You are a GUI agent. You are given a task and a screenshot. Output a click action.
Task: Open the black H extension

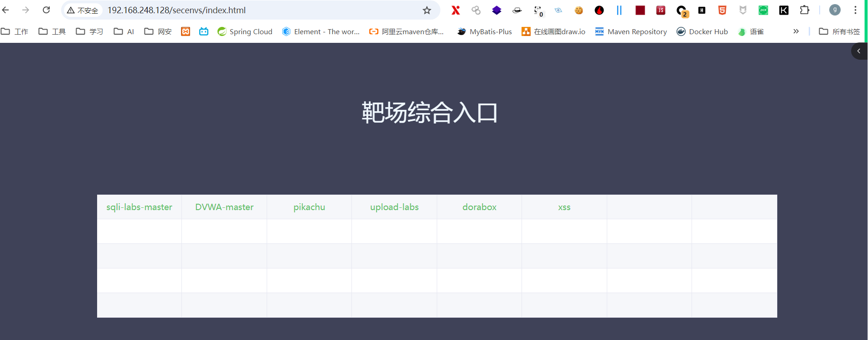tap(702, 10)
